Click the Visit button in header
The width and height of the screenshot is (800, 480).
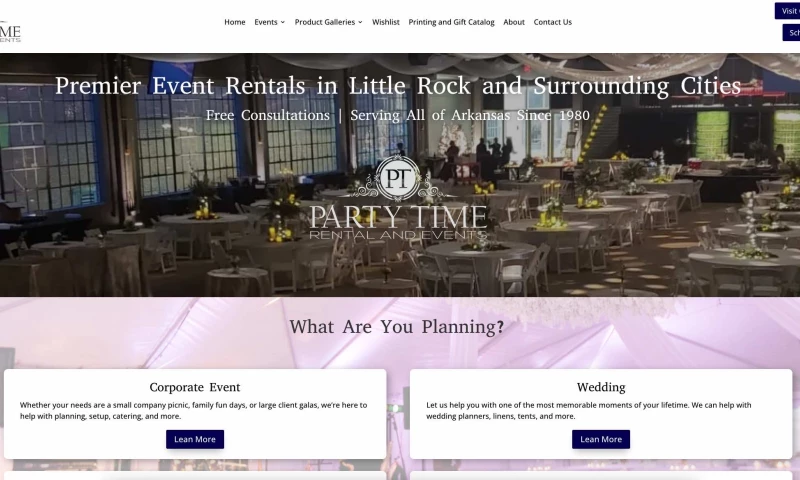(x=787, y=11)
